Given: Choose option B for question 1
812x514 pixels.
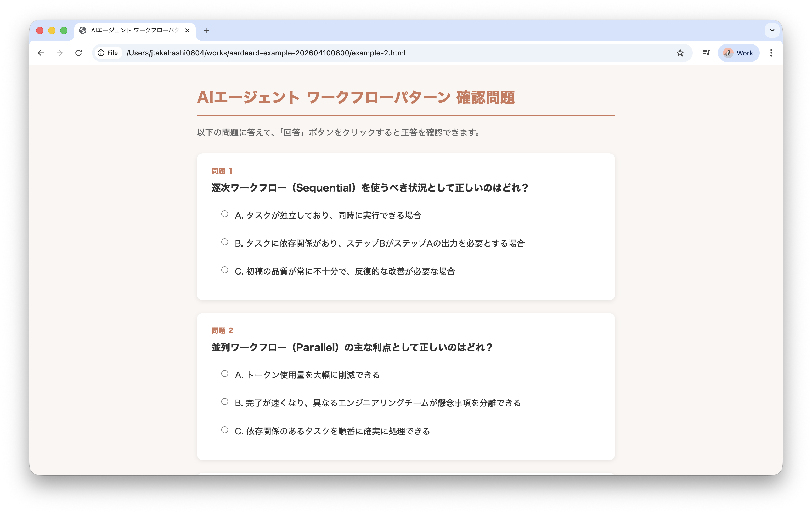Looking at the screenshot, I should coord(224,242).
